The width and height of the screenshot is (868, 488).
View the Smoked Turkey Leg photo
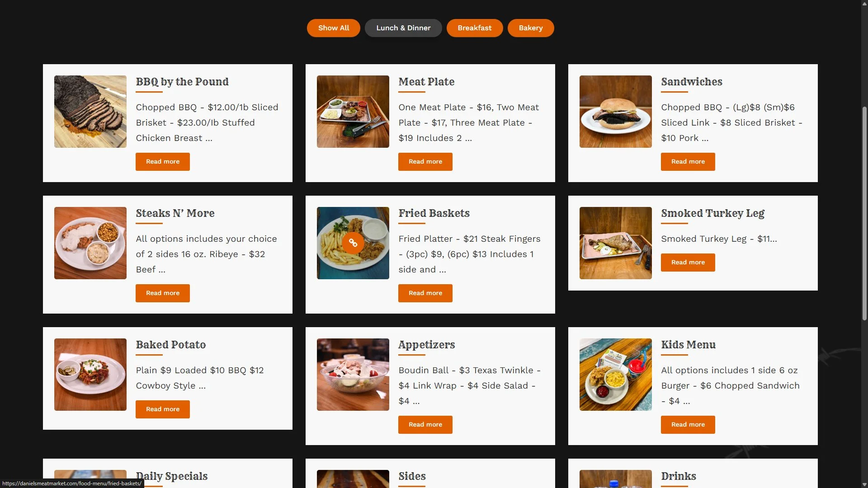pos(616,243)
